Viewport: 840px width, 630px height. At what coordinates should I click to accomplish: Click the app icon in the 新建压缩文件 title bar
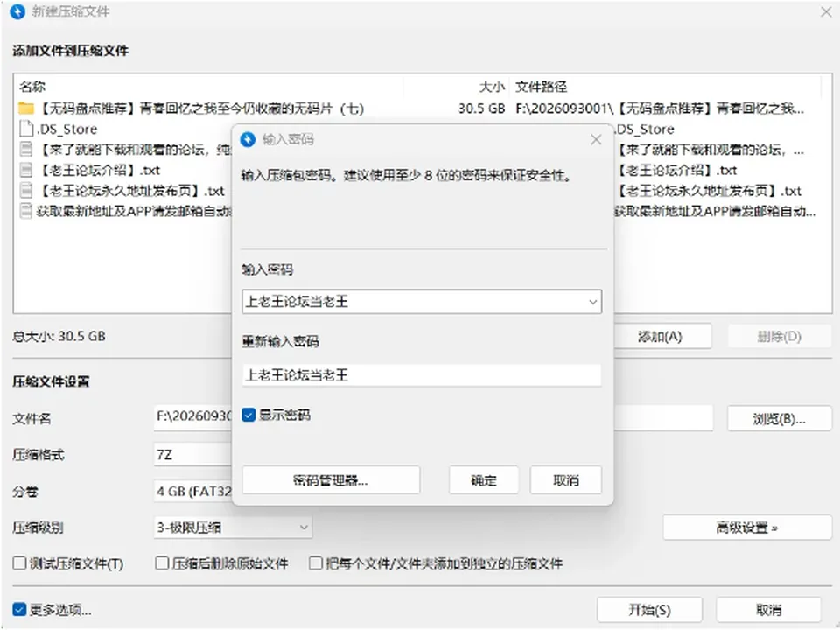(17, 11)
